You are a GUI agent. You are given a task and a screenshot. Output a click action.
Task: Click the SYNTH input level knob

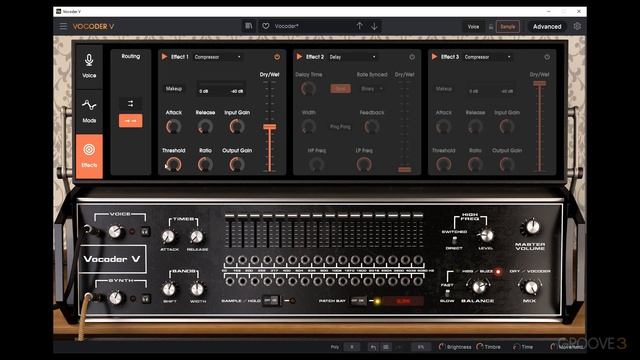(116, 298)
